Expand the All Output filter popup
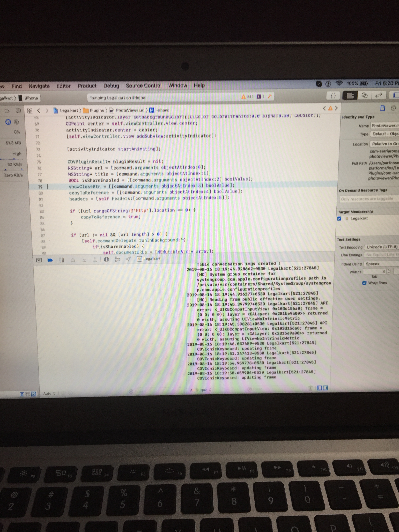Screen dimensions: 399x532 coord(200,390)
